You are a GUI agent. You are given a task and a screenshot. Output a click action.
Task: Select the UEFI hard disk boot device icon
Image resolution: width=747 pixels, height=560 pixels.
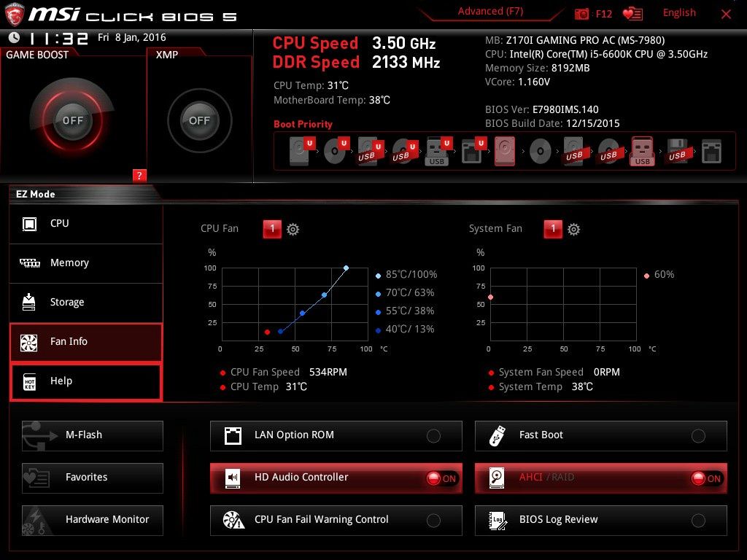(302, 151)
